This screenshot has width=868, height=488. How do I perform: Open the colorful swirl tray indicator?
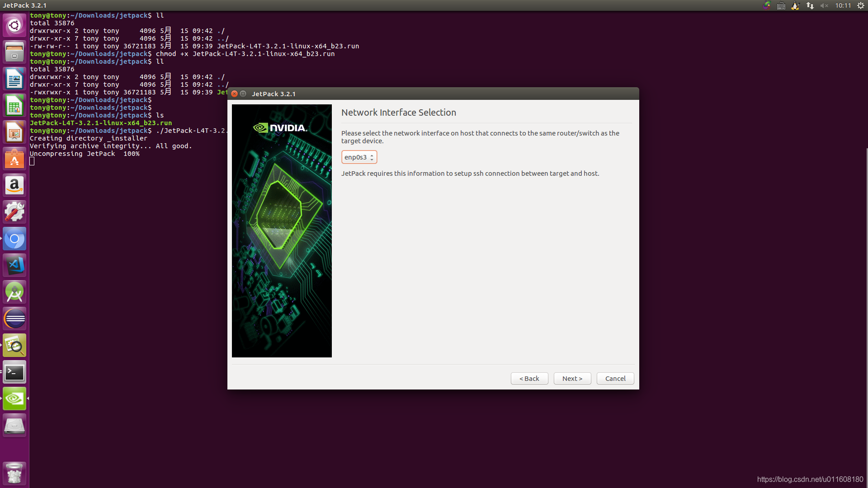(767, 5)
